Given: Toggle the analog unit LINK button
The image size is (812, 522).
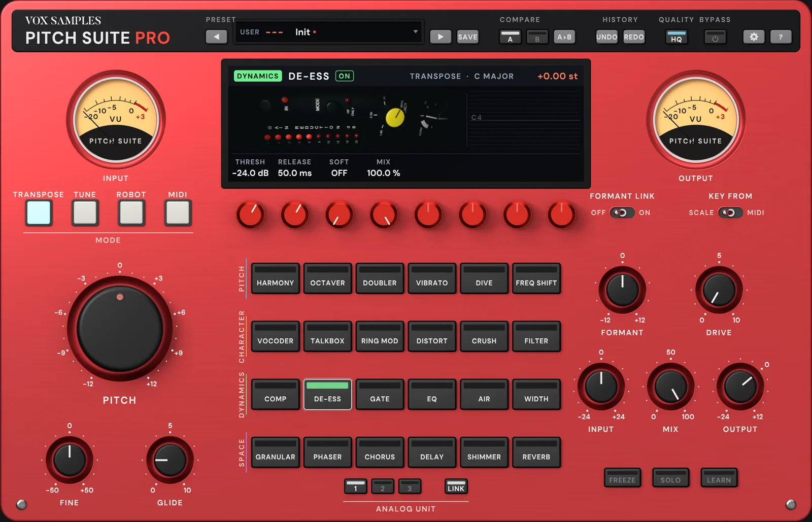Looking at the screenshot, I should (456, 486).
